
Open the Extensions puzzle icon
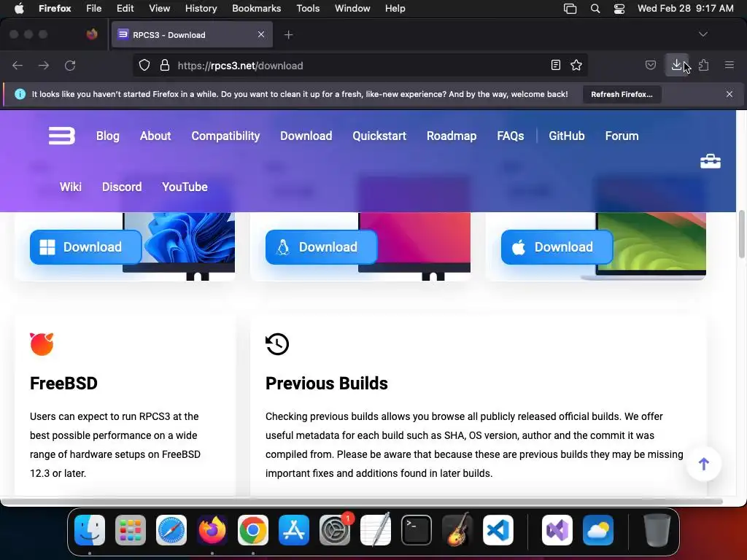pos(704,65)
